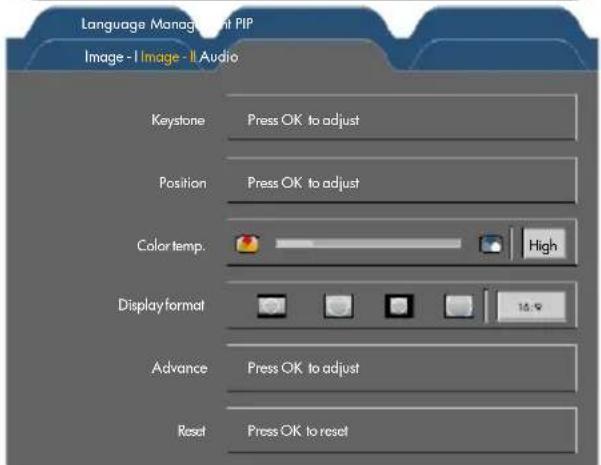The image size is (601, 465).
Task: Choose the second display format icon
Action: coord(338,306)
